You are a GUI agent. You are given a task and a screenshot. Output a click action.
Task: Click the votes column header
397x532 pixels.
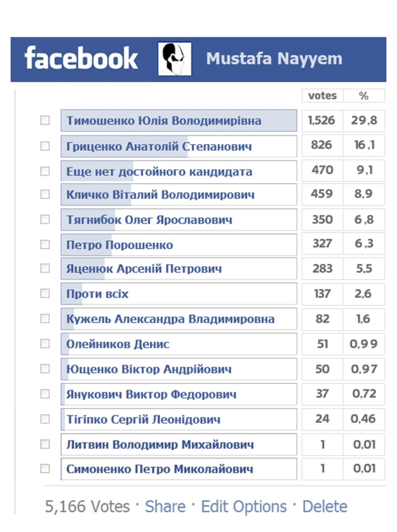point(322,96)
